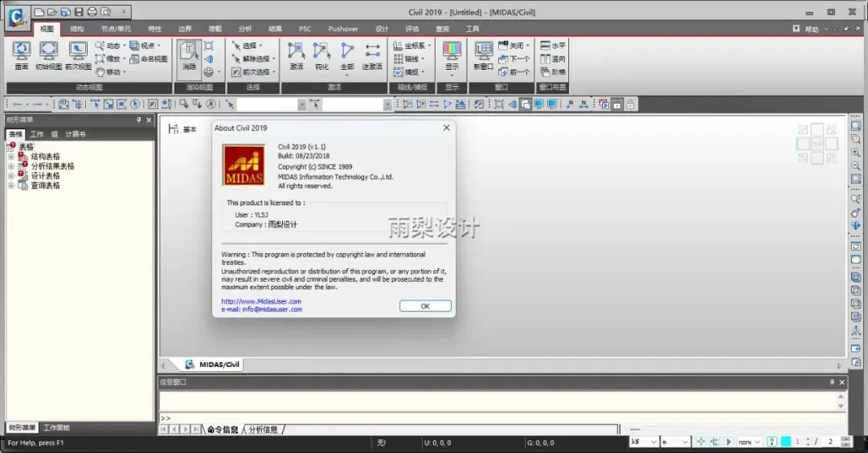Viewport: 868px width, 453px height.
Task: Close the About Civil 2019 dialog
Action: tap(446, 128)
